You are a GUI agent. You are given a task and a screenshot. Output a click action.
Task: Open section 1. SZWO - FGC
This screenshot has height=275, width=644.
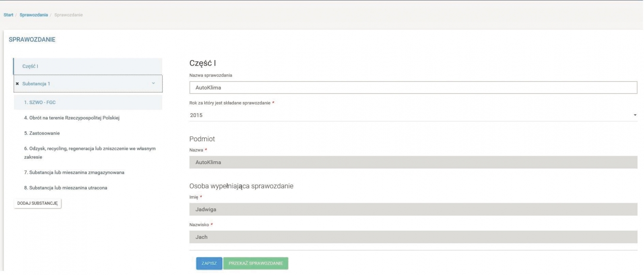pos(40,102)
